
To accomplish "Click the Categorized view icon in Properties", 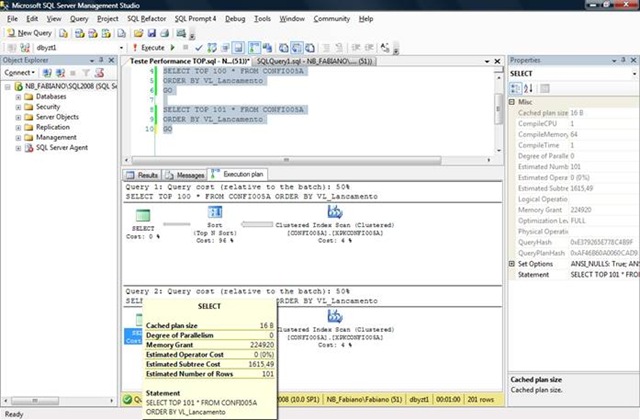I will click(517, 87).
